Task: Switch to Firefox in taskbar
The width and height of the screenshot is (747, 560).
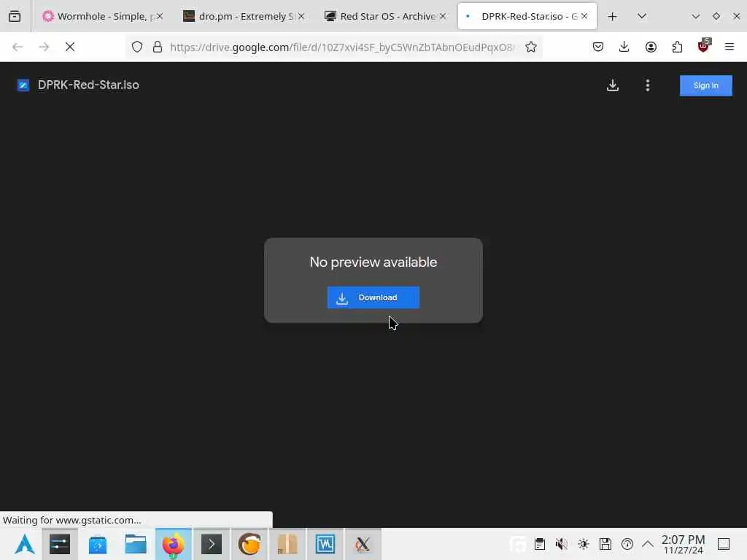Action: 174,544
